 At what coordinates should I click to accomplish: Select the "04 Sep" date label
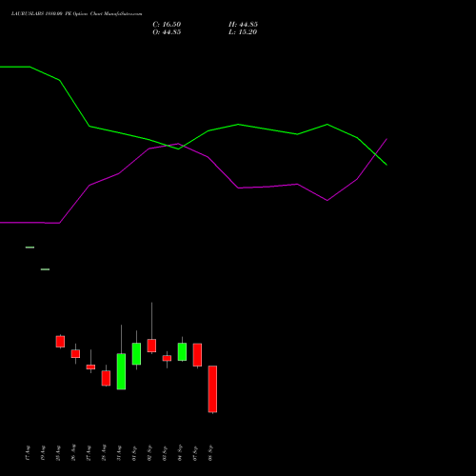[x=180, y=452]
